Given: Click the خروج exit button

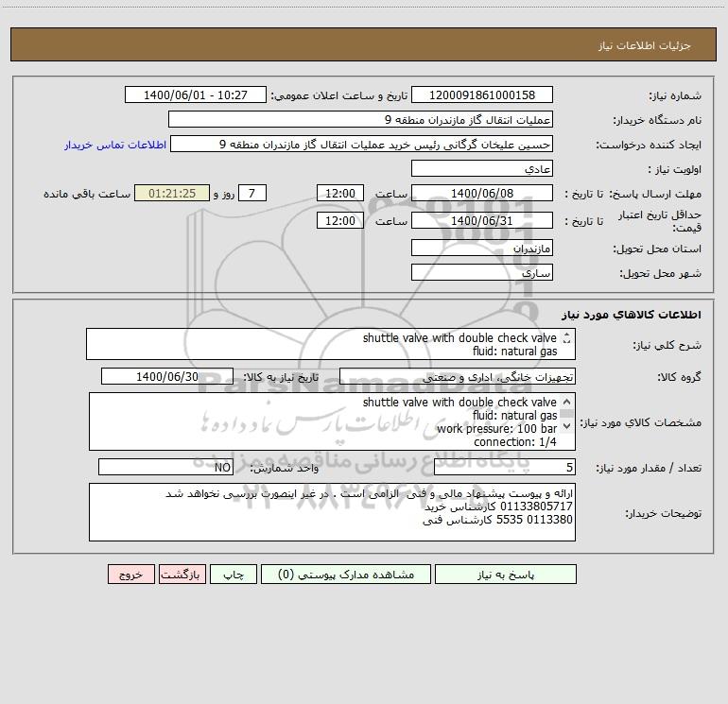Looking at the screenshot, I should [130, 574].
